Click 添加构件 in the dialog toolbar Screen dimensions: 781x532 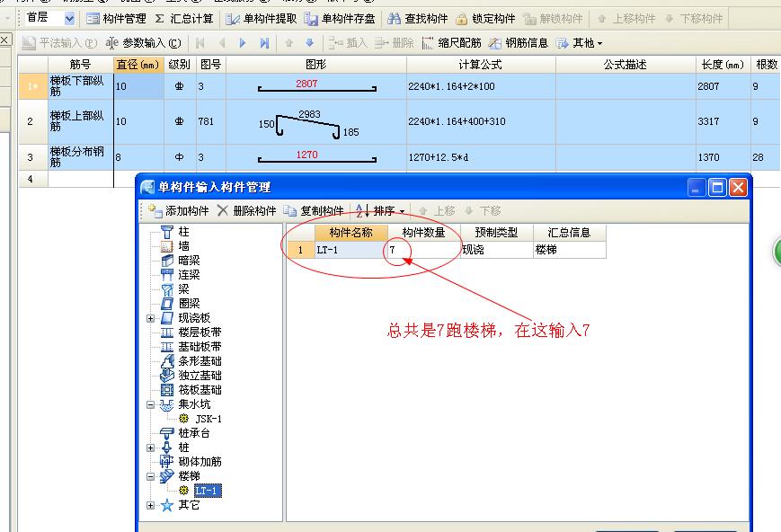[x=178, y=211]
